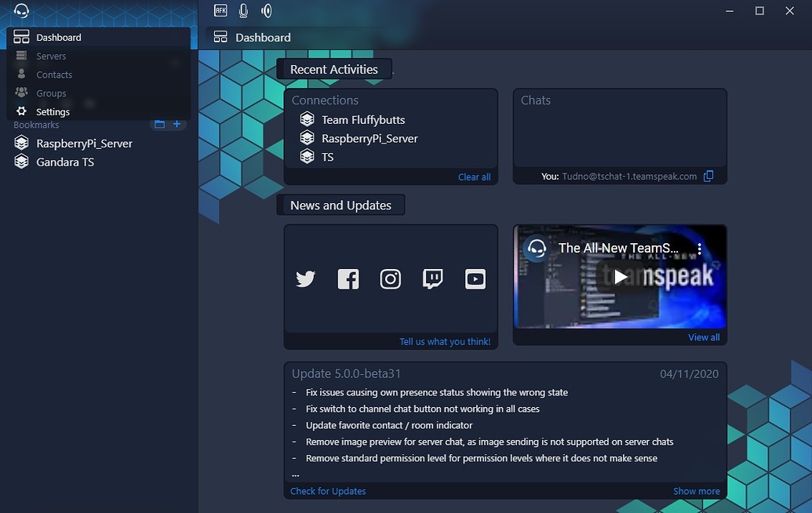
Task: Add a new bookmark with the plus icon
Action: coord(178,124)
